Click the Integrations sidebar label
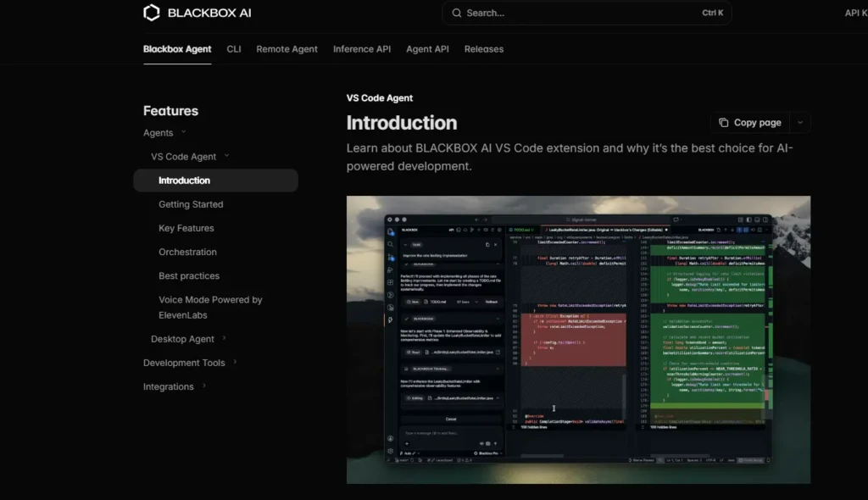 (x=169, y=386)
